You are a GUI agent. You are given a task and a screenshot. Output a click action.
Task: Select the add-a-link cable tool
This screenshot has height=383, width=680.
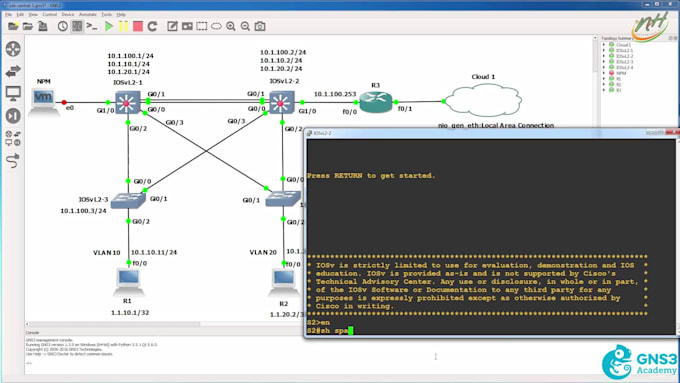coord(13,161)
